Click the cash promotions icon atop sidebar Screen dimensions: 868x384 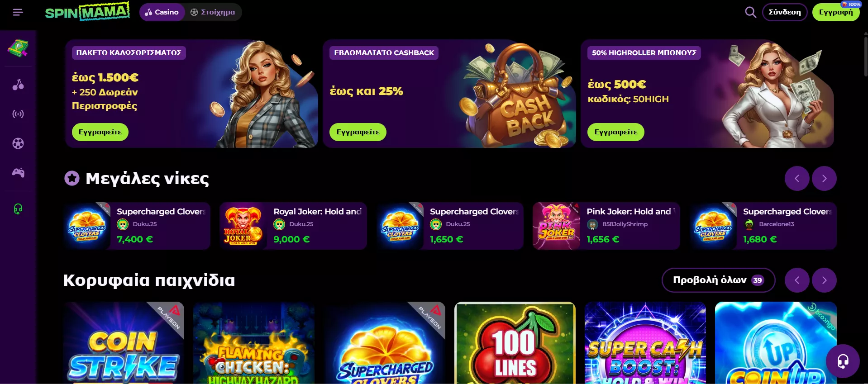18,48
